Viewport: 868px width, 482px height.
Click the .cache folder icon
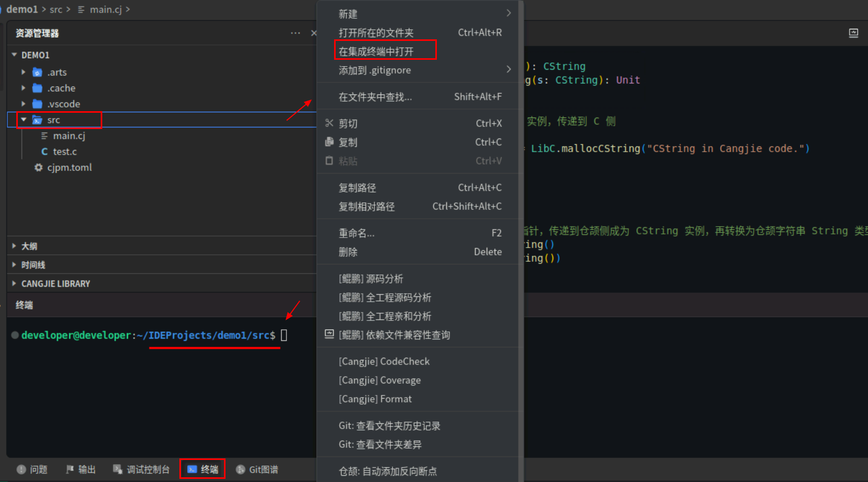click(x=37, y=88)
